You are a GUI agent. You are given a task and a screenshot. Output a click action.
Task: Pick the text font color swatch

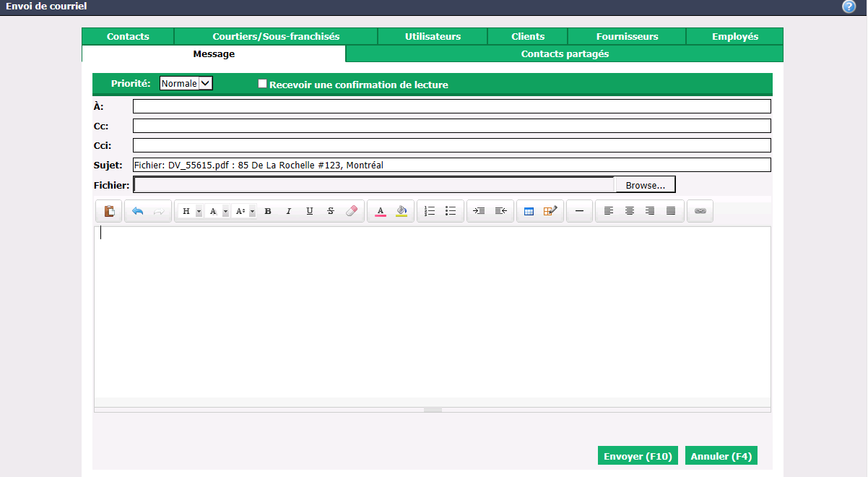[x=381, y=211]
